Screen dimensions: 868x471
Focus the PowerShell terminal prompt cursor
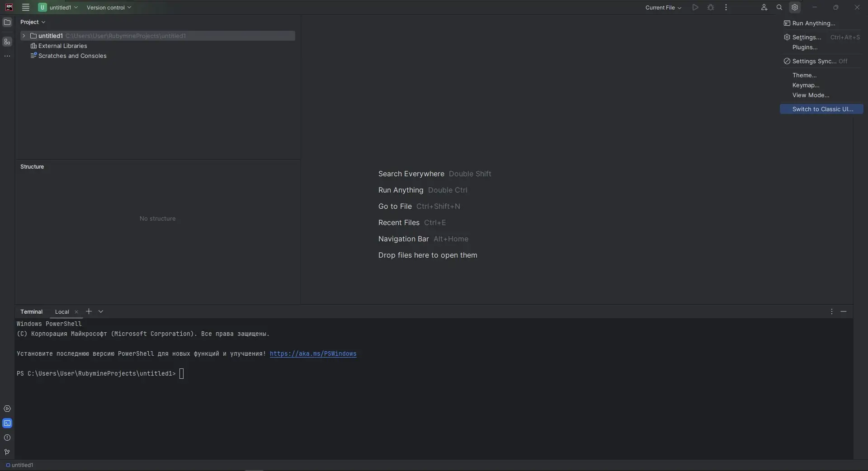click(x=181, y=373)
